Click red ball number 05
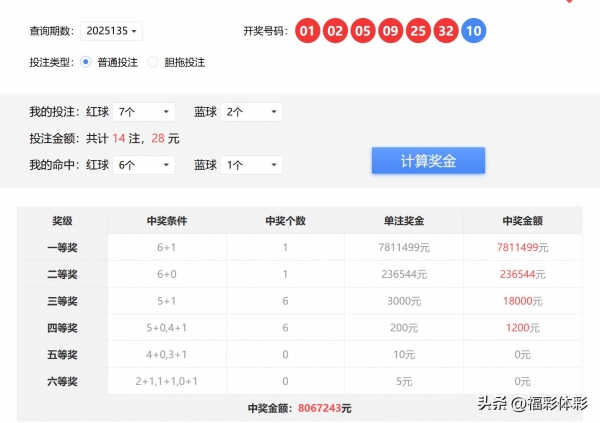 pos(363,31)
